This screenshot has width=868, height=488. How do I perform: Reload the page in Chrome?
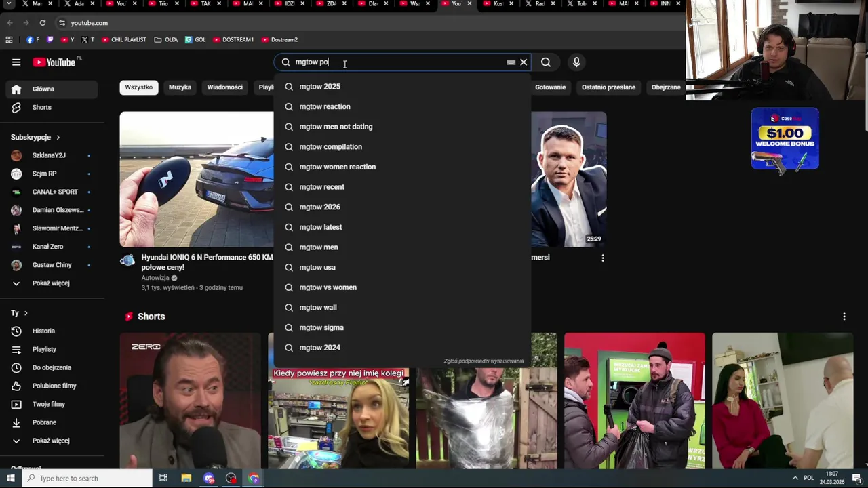(42, 23)
